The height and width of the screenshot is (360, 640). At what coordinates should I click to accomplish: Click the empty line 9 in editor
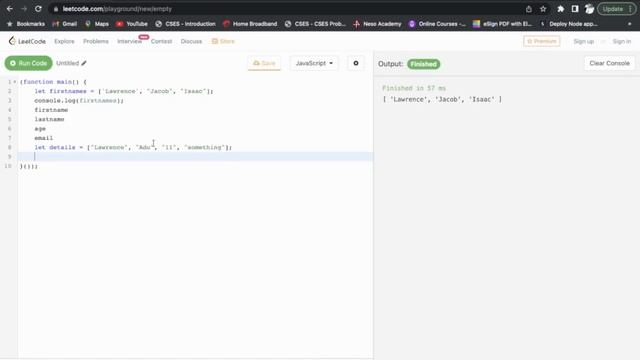[x=195, y=156]
